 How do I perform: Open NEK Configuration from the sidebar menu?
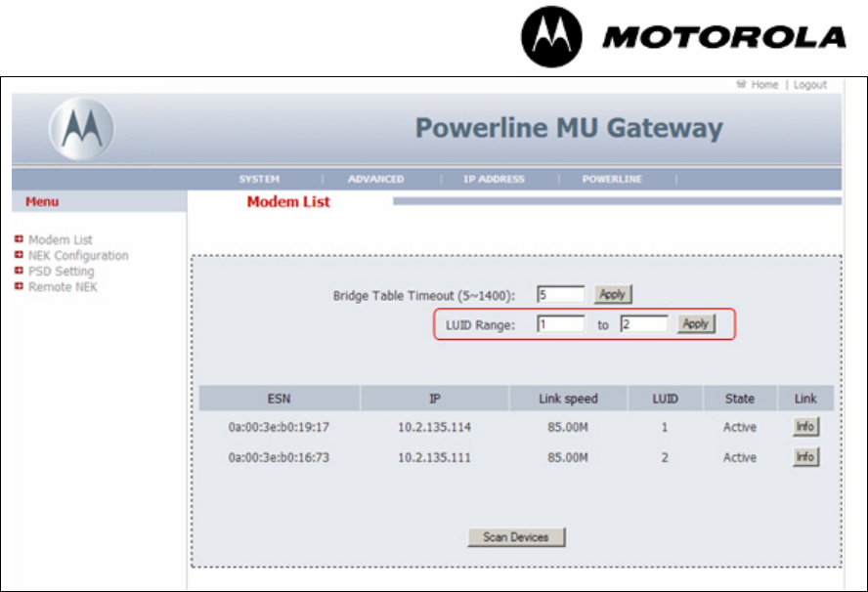pyautogui.click(x=78, y=256)
